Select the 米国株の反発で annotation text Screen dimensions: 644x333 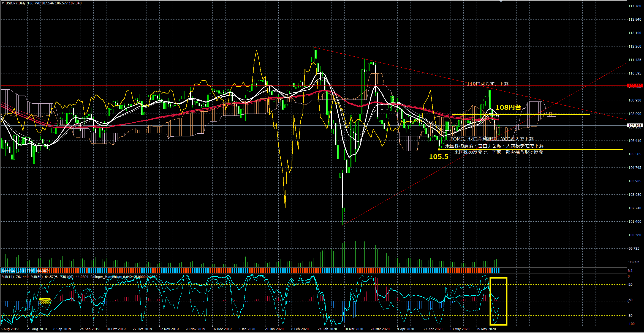(x=498, y=152)
